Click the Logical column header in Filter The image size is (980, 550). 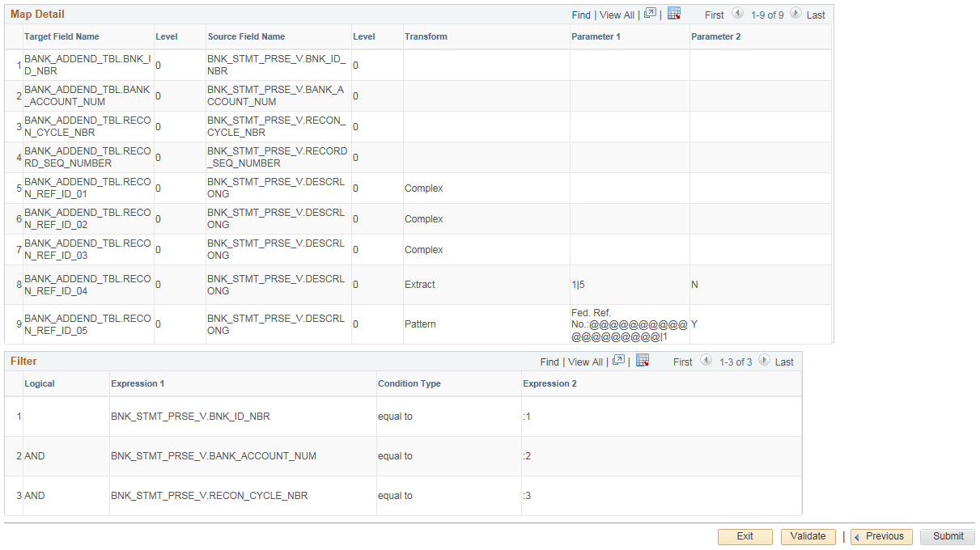click(40, 383)
